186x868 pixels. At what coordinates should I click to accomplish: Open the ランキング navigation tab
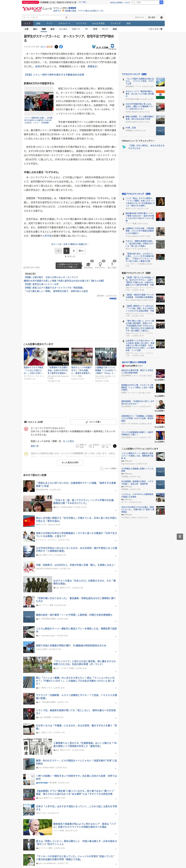coord(115,24)
